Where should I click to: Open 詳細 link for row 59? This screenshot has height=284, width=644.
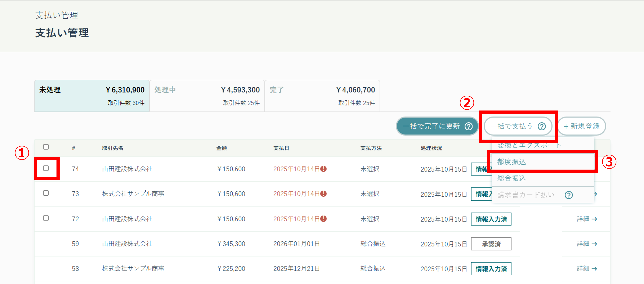(x=587, y=244)
